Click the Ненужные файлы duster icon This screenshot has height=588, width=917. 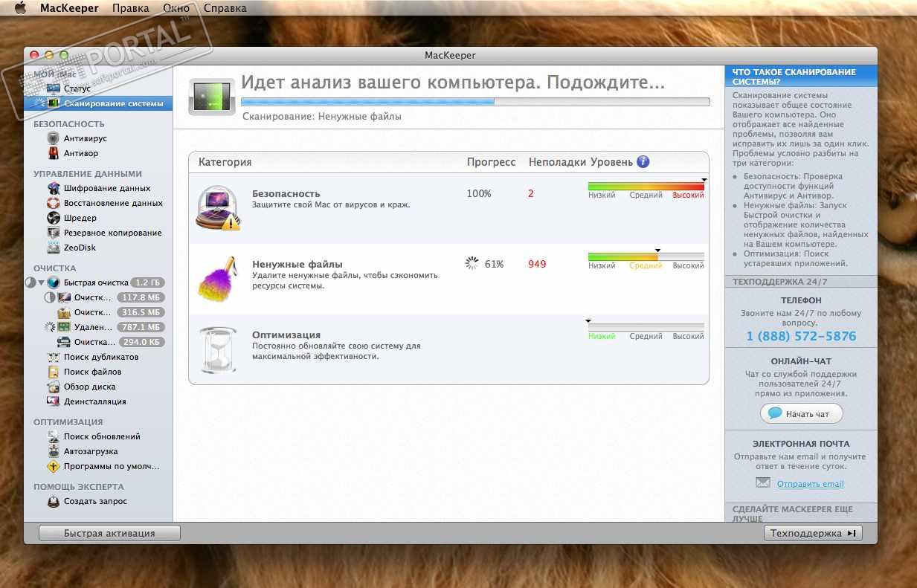[218, 277]
